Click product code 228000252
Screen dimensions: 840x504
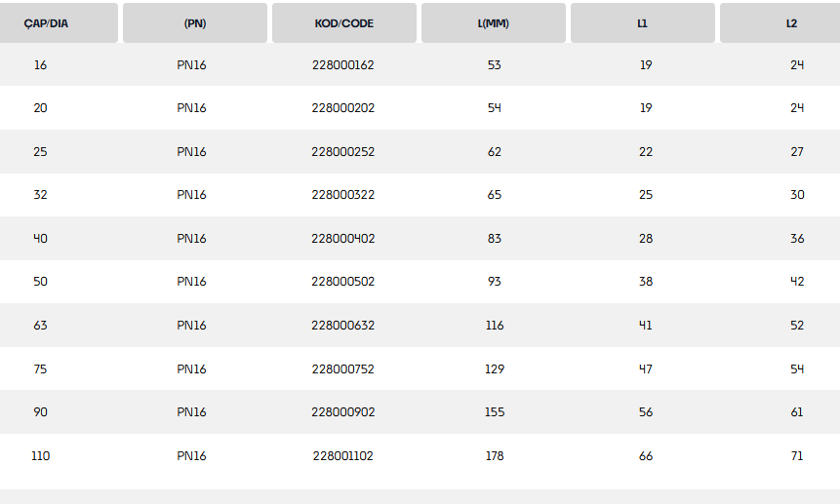[x=343, y=152]
